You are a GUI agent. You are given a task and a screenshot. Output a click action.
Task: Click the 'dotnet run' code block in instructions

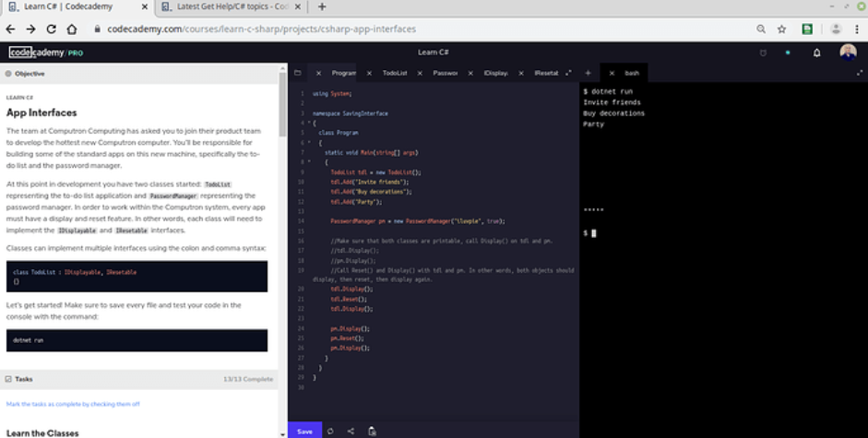137,340
